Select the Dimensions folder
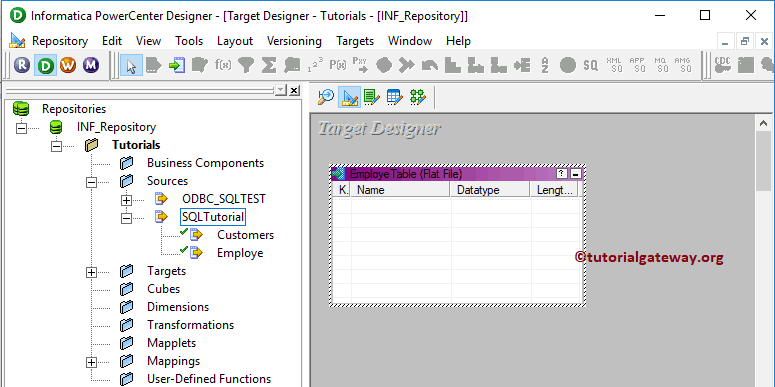The height and width of the screenshot is (387, 775). [x=178, y=307]
